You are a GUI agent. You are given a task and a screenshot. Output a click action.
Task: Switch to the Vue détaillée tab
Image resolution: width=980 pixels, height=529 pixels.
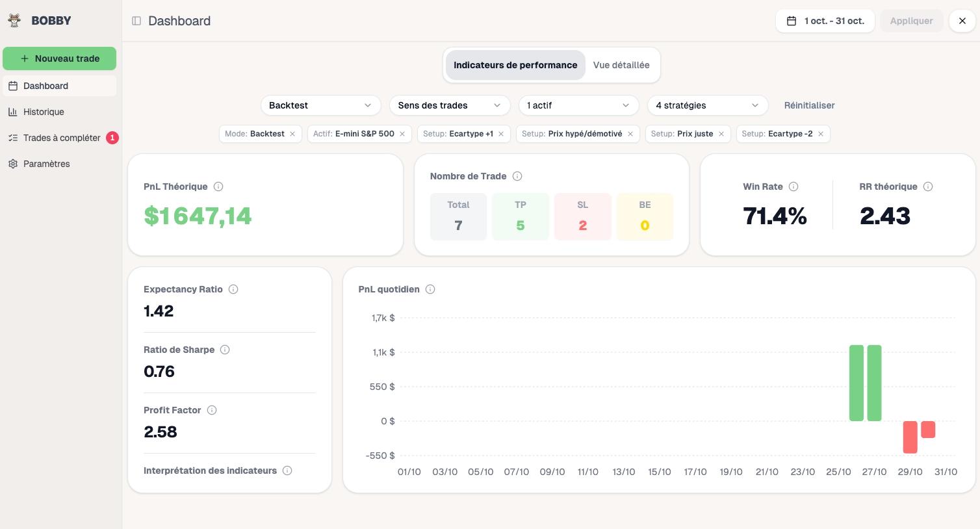pos(621,65)
